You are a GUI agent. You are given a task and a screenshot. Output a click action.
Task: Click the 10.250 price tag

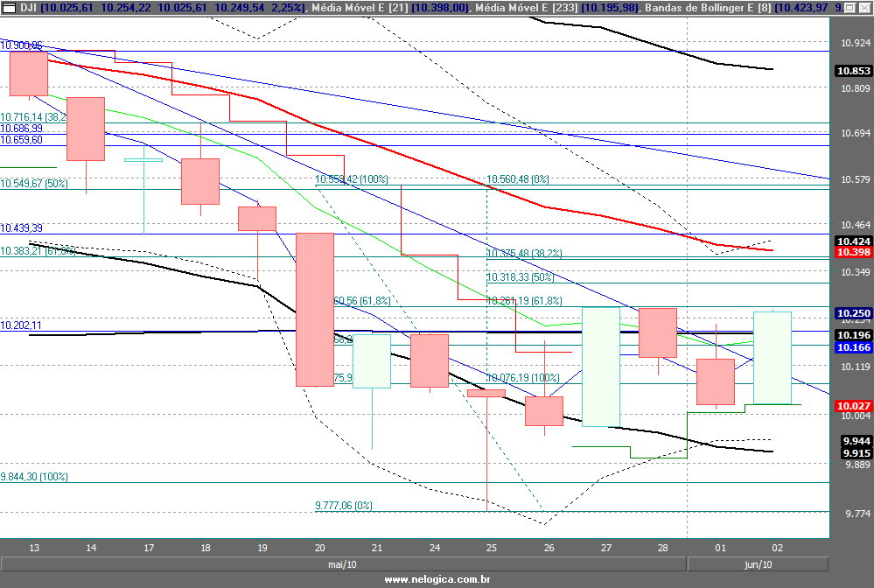click(853, 313)
